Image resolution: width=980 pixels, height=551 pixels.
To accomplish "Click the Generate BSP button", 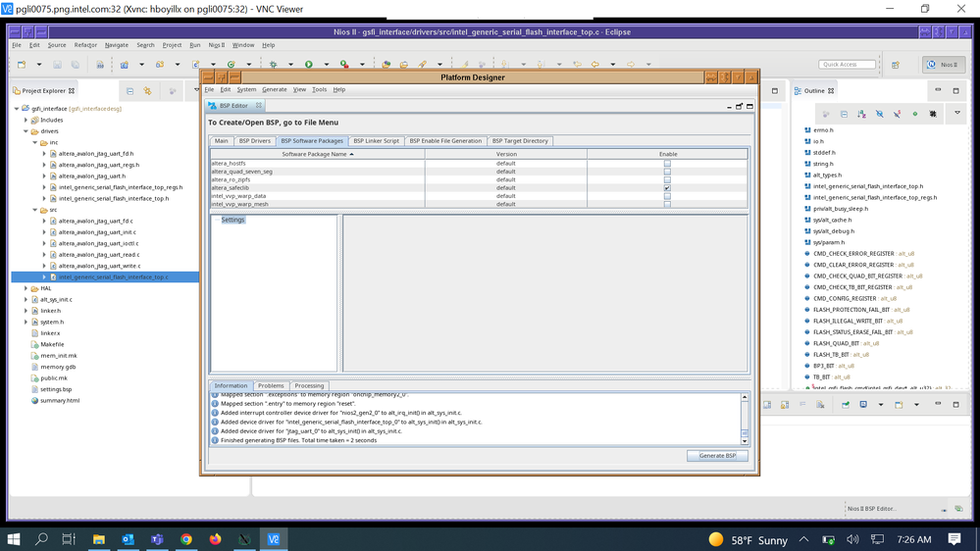I will click(717, 456).
